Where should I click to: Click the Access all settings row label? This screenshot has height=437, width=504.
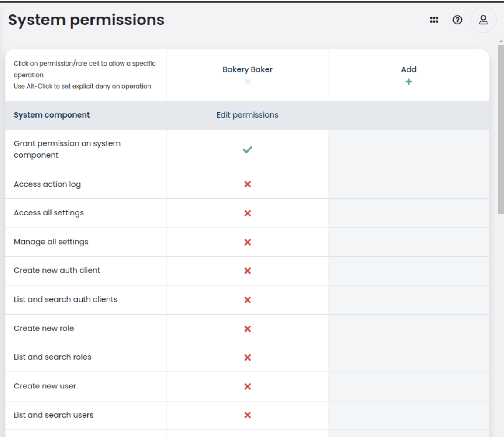click(x=49, y=213)
